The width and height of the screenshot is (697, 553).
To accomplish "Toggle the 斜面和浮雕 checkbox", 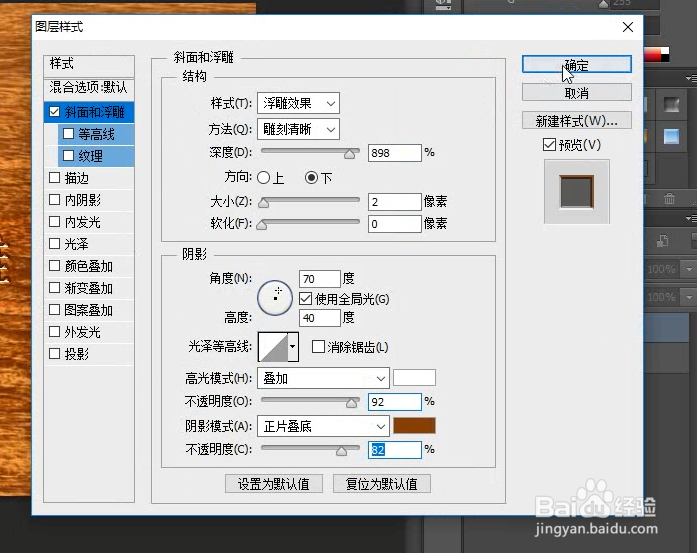I will coord(54,112).
